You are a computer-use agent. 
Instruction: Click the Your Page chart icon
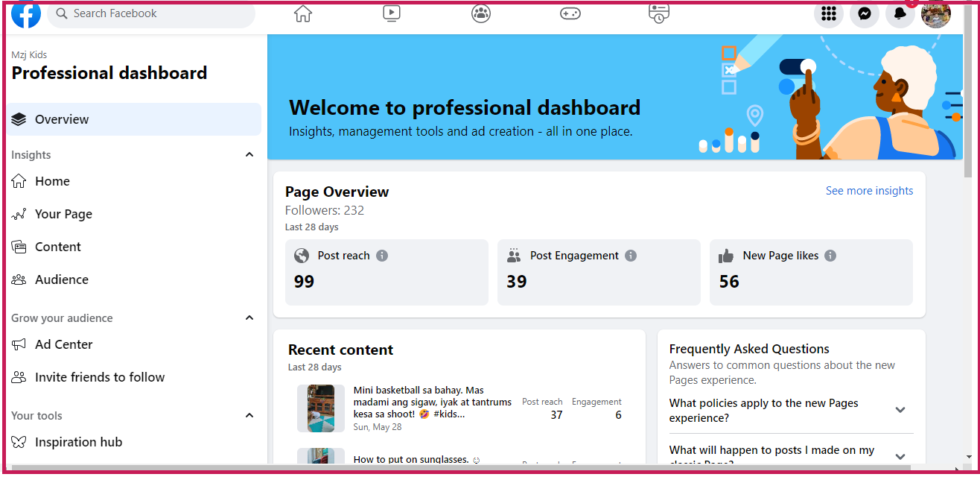click(x=19, y=214)
